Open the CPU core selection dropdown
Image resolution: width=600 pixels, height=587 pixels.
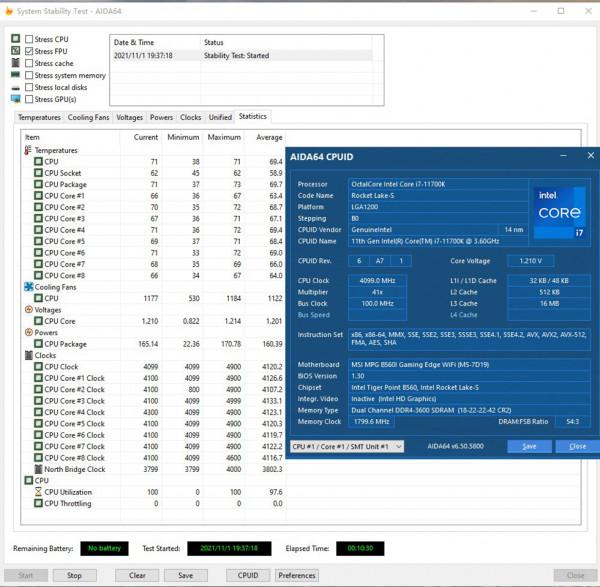click(347, 446)
